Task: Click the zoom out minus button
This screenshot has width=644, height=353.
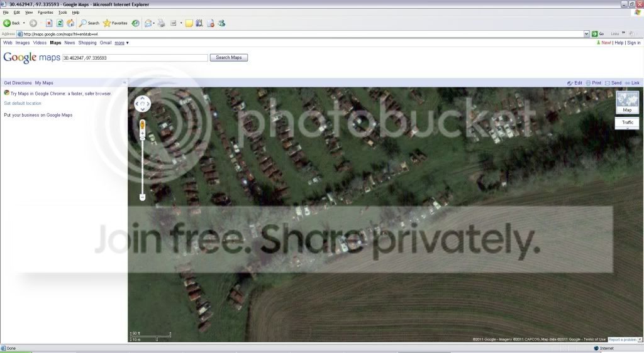Action: click(x=143, y=198)
